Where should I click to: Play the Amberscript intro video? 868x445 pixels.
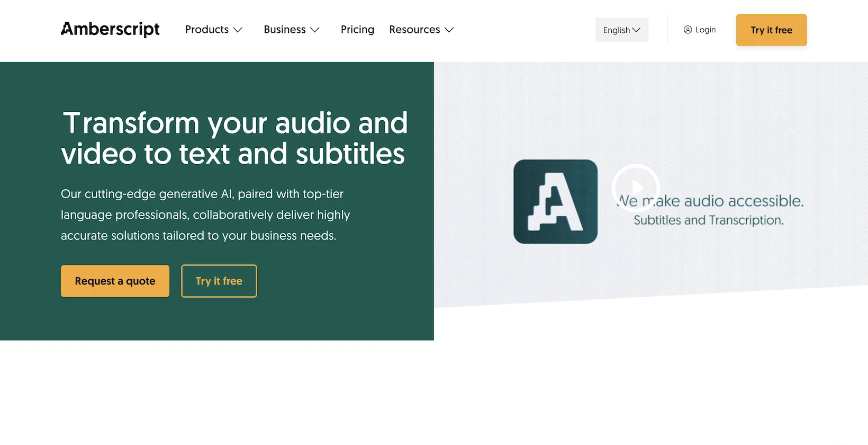pos(636,188)
